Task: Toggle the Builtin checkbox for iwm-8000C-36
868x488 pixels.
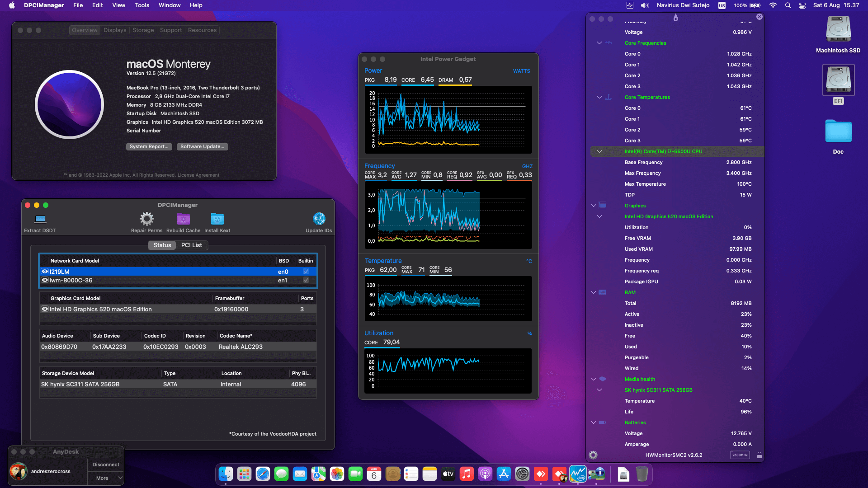Action: [x=306, y=280]
